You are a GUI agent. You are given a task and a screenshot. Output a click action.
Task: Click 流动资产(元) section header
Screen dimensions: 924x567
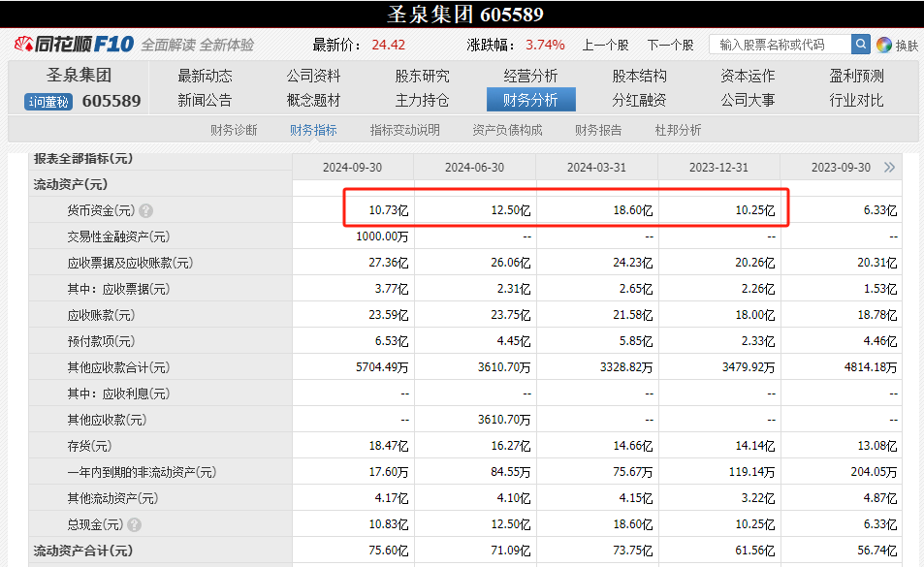71,184
